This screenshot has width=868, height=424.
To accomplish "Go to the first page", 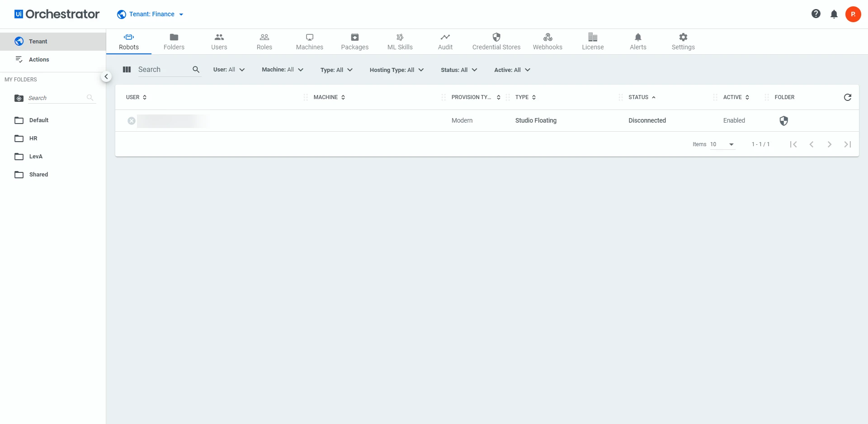I will pos(793,144).
